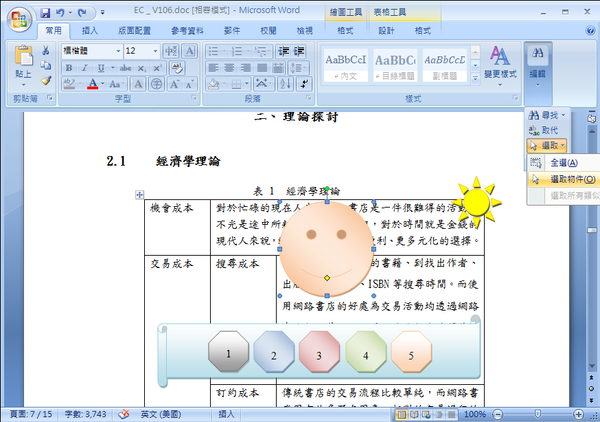The image size is (600, 422).
Task: Open Word help question mark
Action: coord(590,31)
